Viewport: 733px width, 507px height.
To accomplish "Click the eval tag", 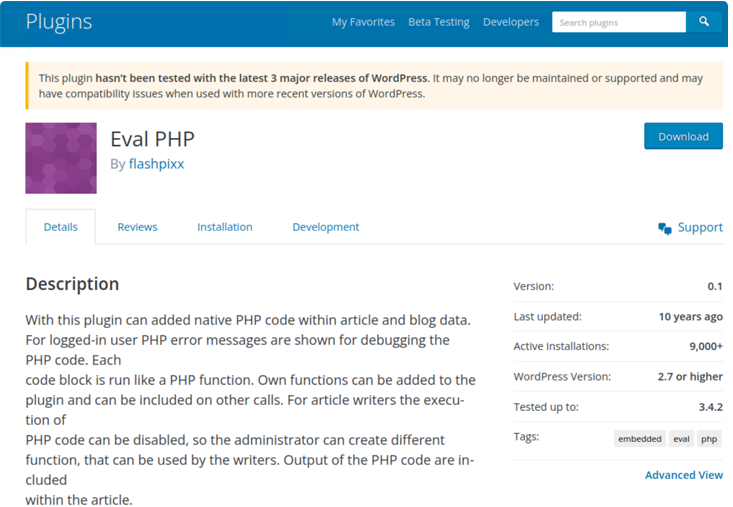I will (x=681, y=439).
